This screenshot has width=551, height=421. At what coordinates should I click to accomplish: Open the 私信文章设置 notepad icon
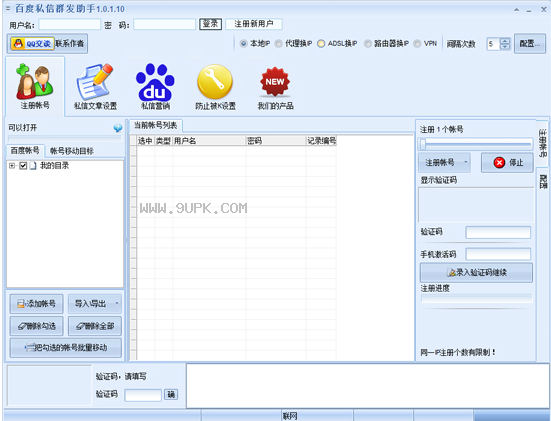tap(95, 86)
